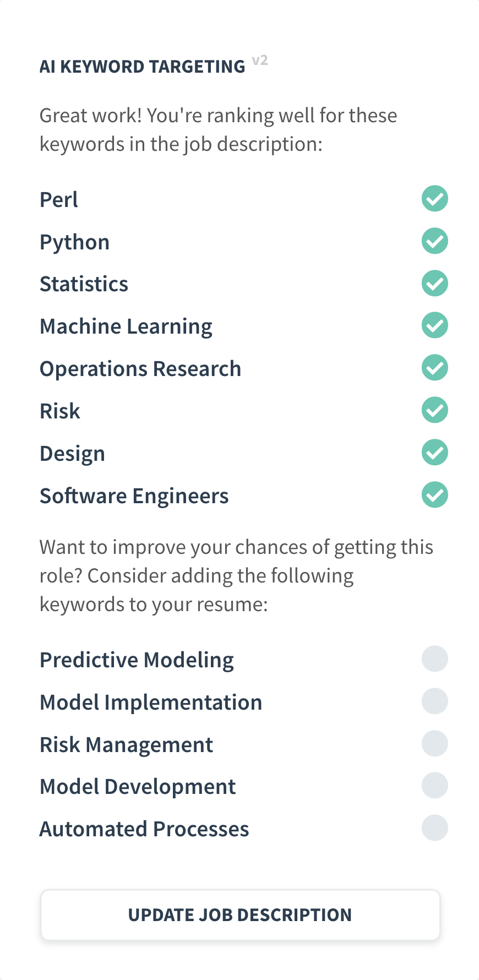Select the Risk Management keyword text
Screen dimensions: 479x980
(126, 744)
